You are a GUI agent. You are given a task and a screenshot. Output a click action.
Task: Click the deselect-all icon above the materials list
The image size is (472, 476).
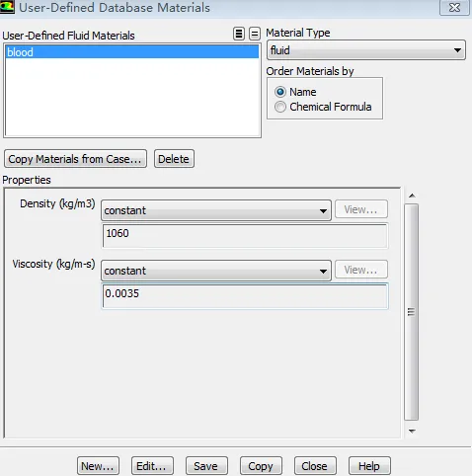255,34
